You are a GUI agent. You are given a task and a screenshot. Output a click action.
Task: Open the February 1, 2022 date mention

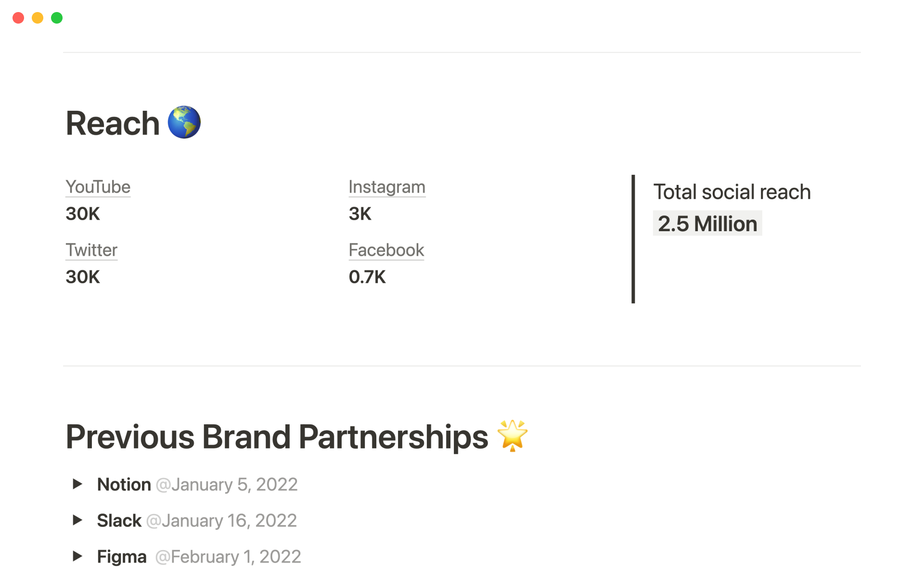coord(228,557)
